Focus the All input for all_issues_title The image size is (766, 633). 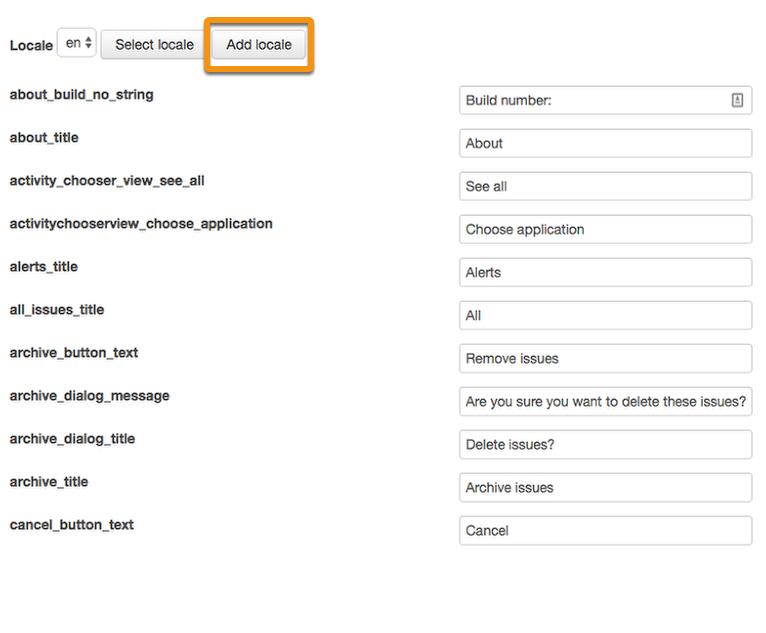click(605, 315)
